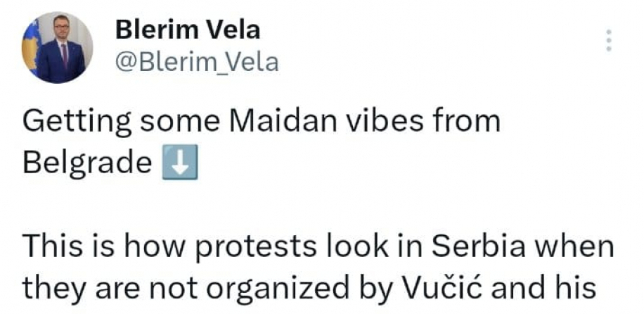Image resolution: width=644 pixels, height=314 pixels.
Task: Click the display name Blerim Vela
Action: (187, 30)
